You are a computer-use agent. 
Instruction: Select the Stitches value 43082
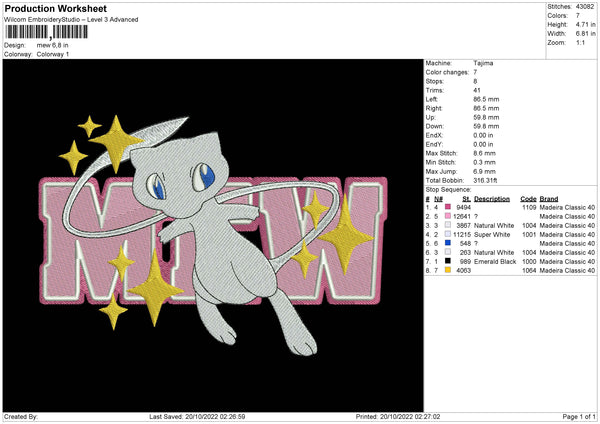pos(585,7)
